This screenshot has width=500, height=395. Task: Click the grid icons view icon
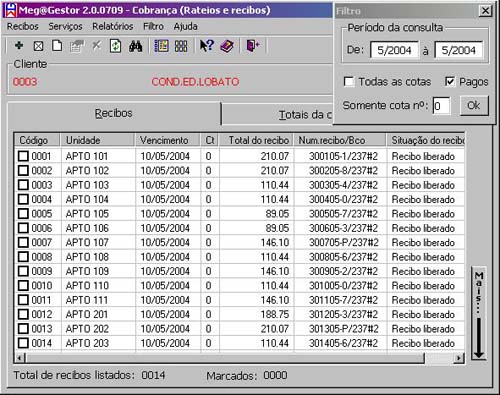pos(181,46)
